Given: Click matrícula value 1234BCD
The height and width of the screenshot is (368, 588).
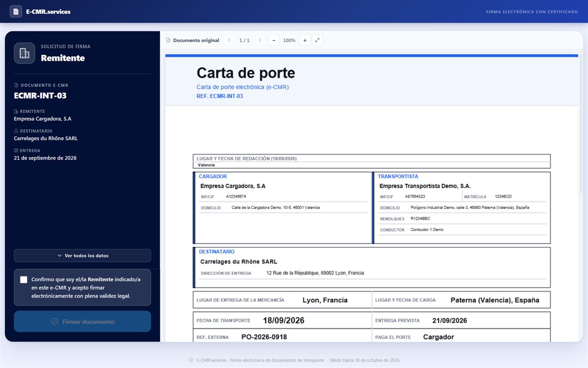Looking at the screenshot, I should (503, 196).
